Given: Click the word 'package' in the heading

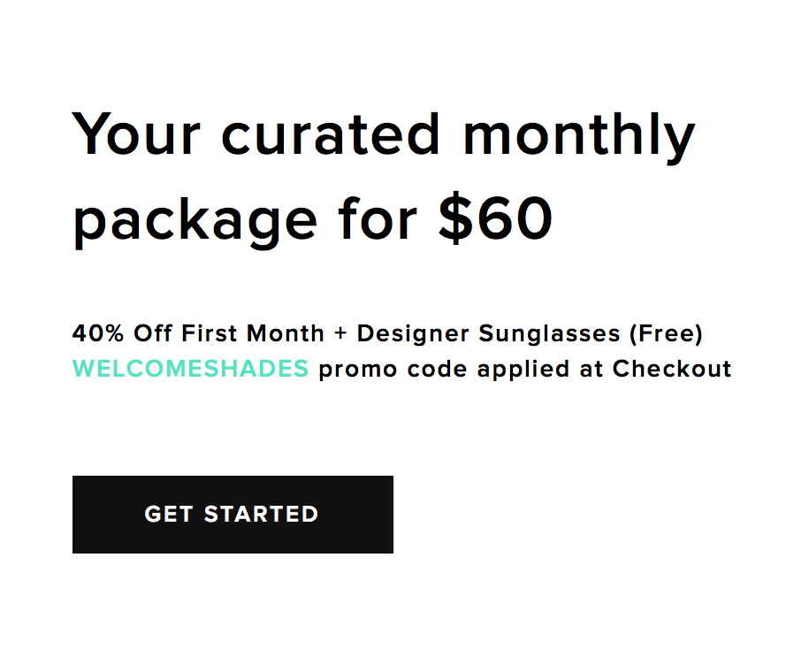Looking at the screenshot, I should tap(194, 221).
